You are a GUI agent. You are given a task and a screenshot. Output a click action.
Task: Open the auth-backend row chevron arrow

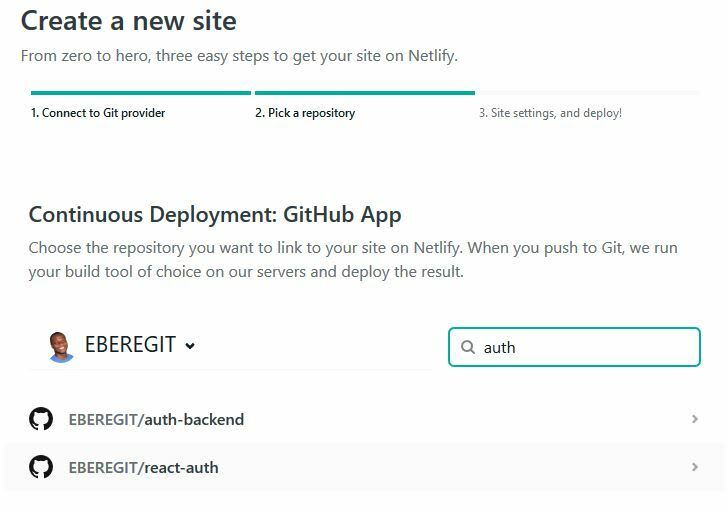coord(695,419)
